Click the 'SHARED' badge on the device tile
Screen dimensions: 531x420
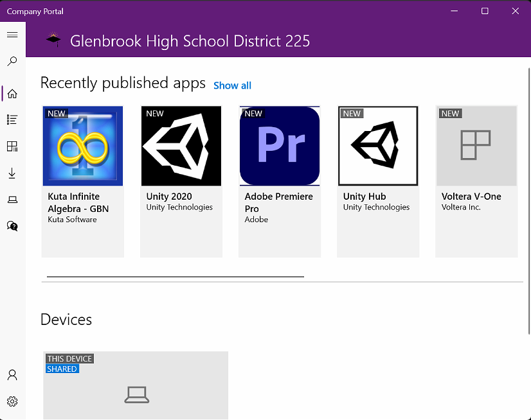(x=62, y=369)
